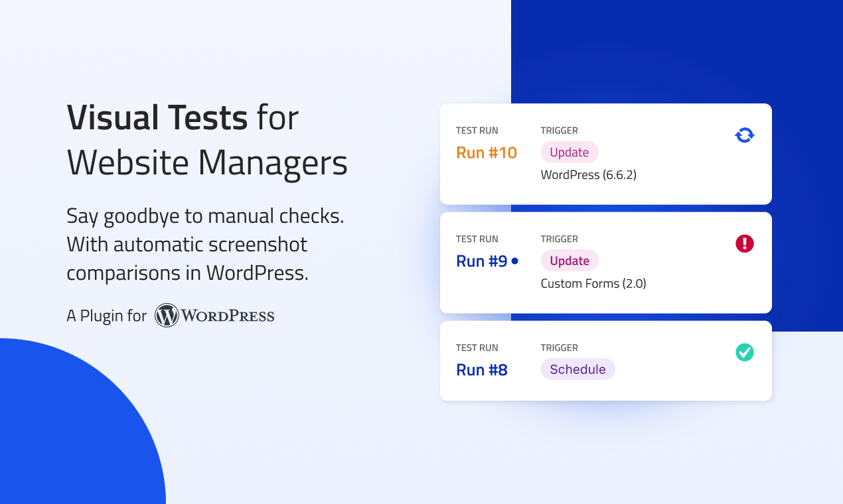The width and height of the screenshot is (843, 504).
Task: Click the TRIGGER label in Run #8 card
Action: [559, 348]
